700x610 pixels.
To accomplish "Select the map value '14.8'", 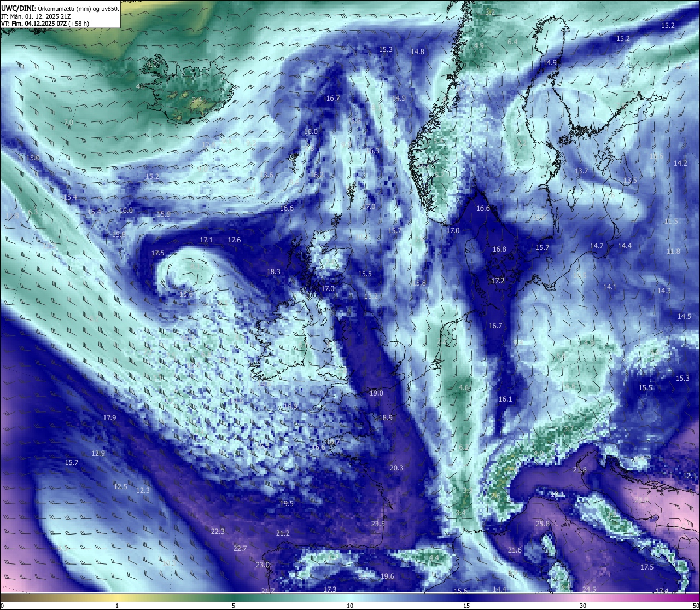I will click(x=417, y=51).
